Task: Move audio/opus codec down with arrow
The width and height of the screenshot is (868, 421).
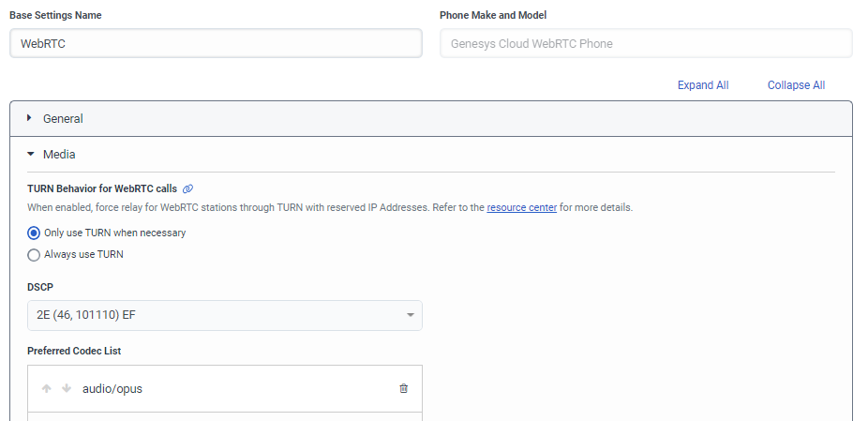Action: tap(67, 388)
